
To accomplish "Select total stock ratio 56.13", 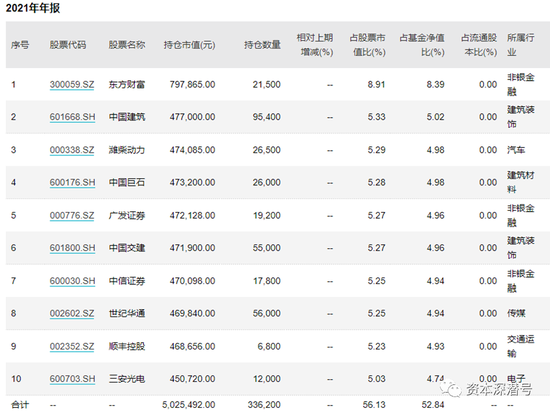I will click(x=374, y=405).
